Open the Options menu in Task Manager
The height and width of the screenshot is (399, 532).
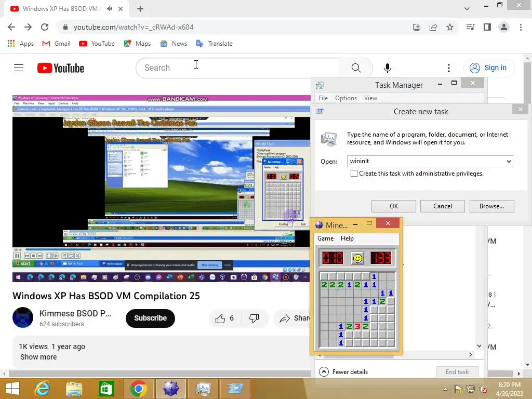(x=345, y=98)
